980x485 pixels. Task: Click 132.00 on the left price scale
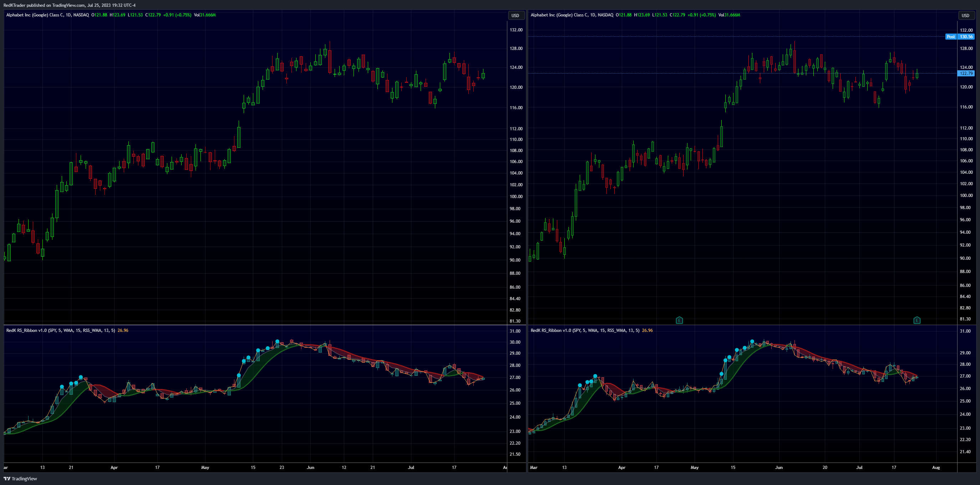[516, 30]
